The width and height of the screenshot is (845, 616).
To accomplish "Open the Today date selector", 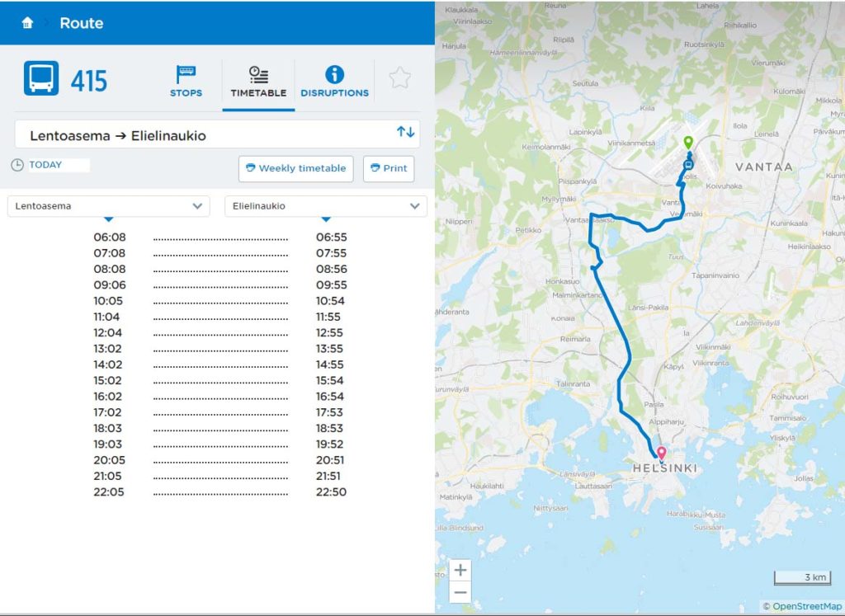I will [58, 165].
